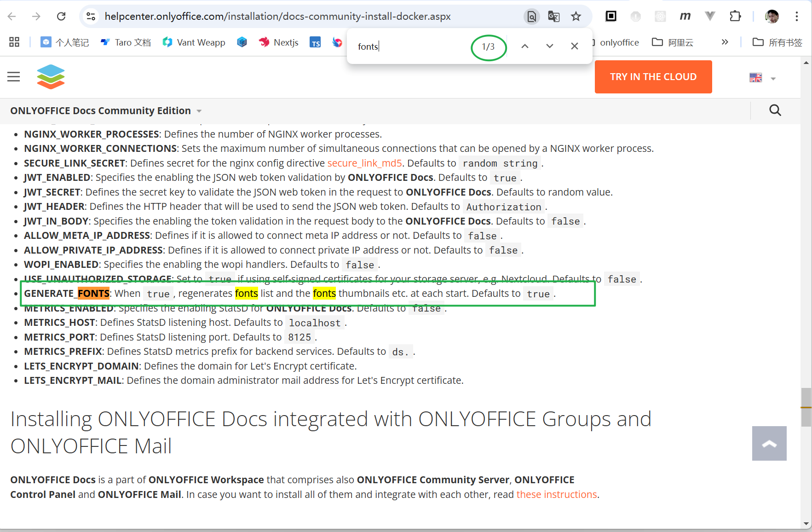This screenshot has height=532, width=812.
Task: Click the find-in-page icon in address bar
Action: (532, 17)
